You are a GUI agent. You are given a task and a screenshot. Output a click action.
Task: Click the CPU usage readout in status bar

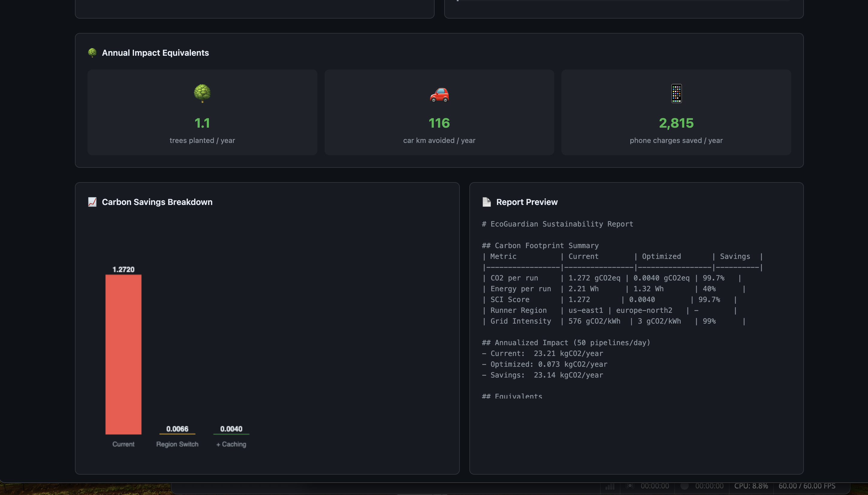[x=751, y=486]
